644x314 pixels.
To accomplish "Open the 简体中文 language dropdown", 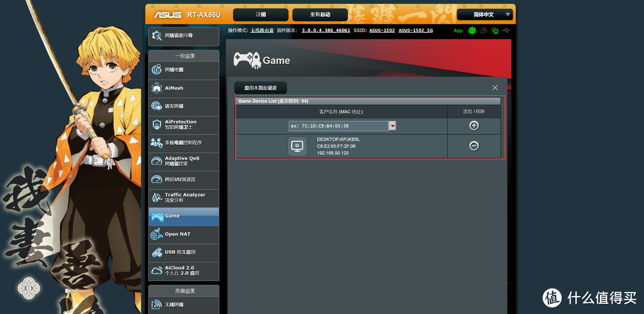I will [x=485, y=14].
